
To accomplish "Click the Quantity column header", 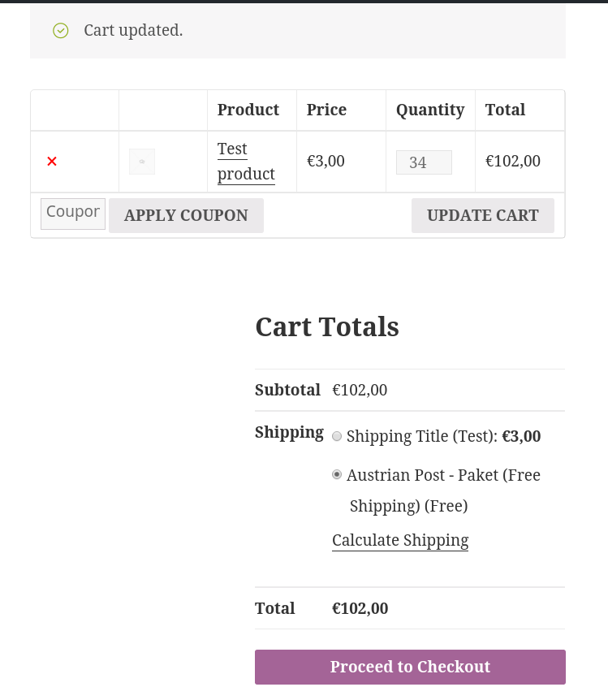I will tap(430, 110).
